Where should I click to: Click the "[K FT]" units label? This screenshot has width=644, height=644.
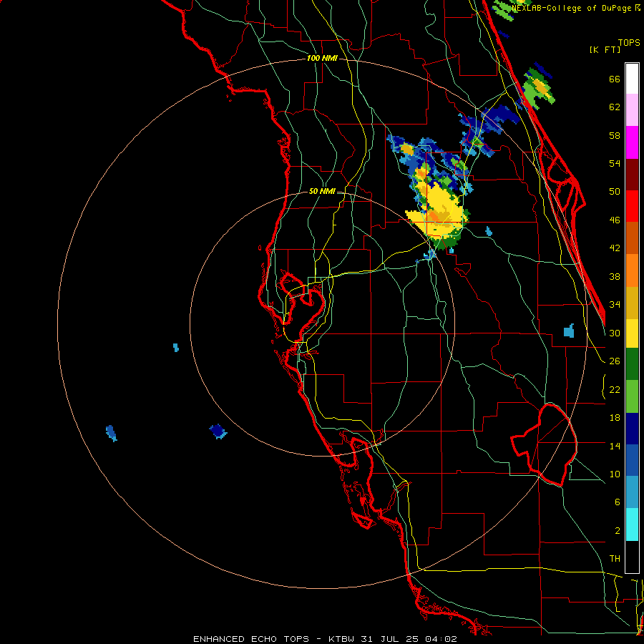tap(605, 49)
